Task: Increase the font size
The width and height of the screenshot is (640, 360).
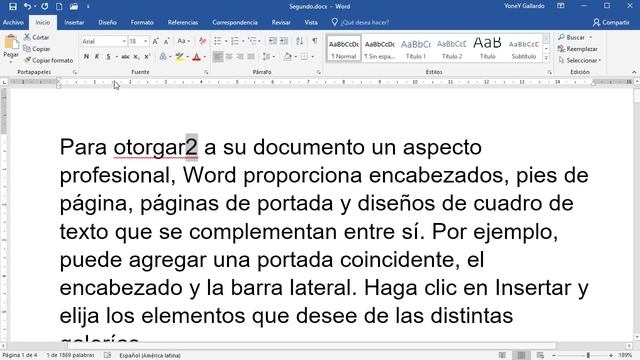Action: tap(155, 41)
